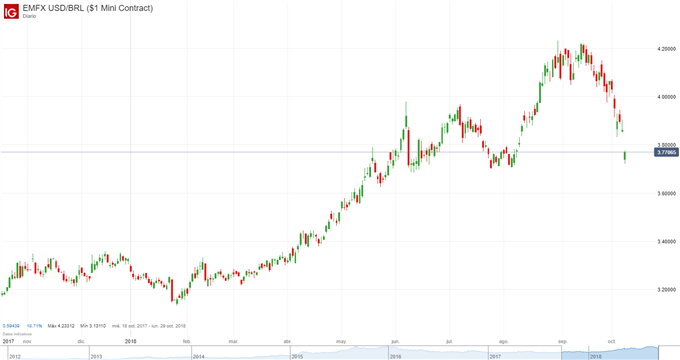Click the 0.59439 change value
680x360 pixels.
(x=11, y=326)
